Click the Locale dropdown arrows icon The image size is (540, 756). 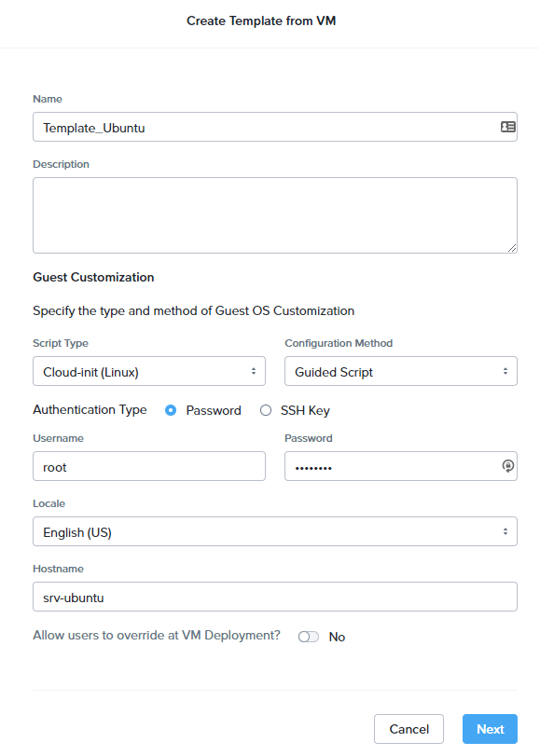[505, 531]
